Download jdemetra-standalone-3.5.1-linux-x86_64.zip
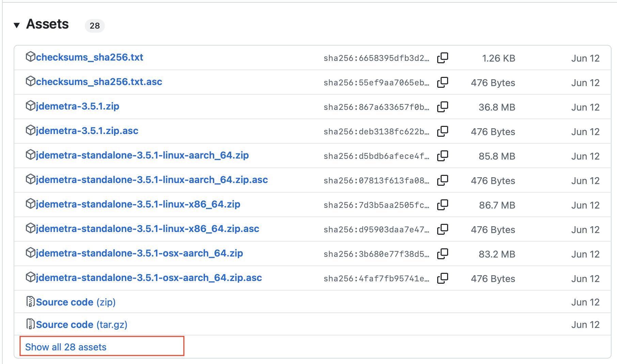This screenshot has width=617, height=364. (x=138, y=204)
